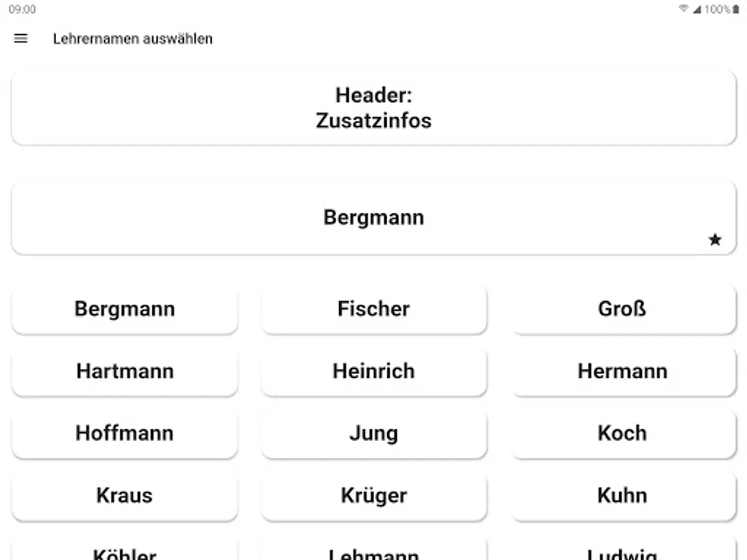Tap the Wi-Fi status icon
Image resolution: width=747 pixels, height=560 pixels.
684,9
